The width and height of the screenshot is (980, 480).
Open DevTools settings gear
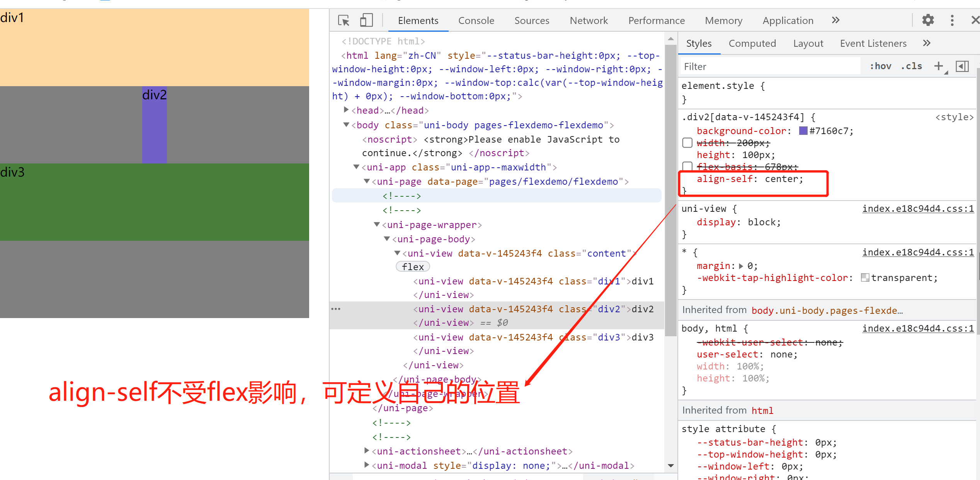[928, 20]
